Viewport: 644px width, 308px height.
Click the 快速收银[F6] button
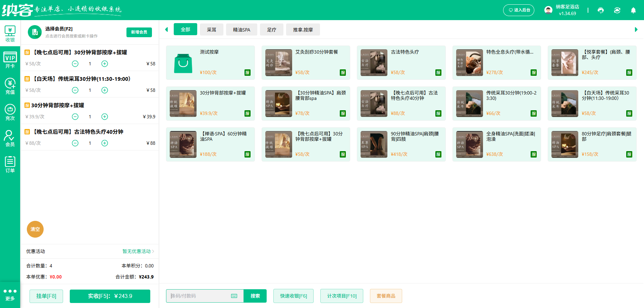click(293, 296)
